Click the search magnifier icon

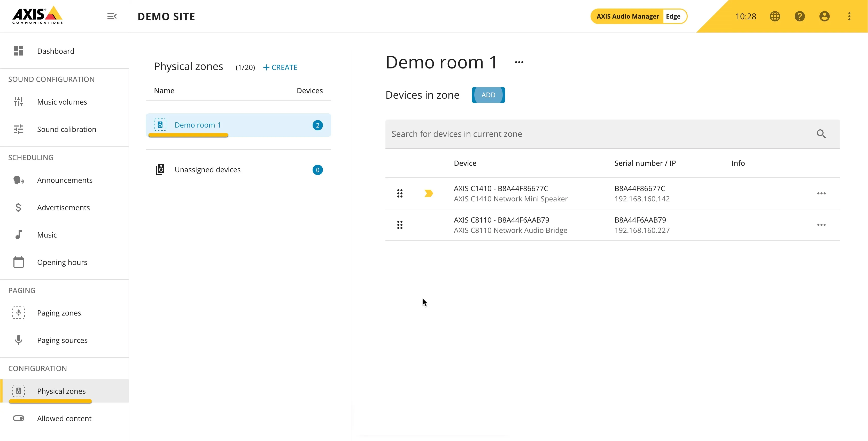[x=821, y=134]
